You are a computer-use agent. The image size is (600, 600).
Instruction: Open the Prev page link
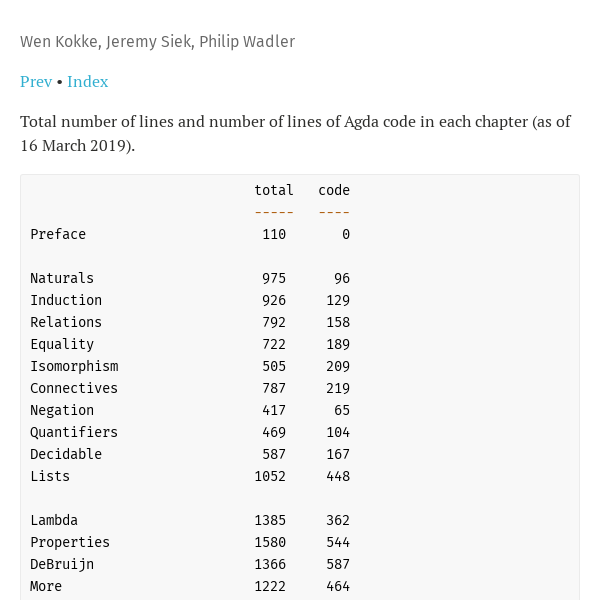(x=36, y=82)
